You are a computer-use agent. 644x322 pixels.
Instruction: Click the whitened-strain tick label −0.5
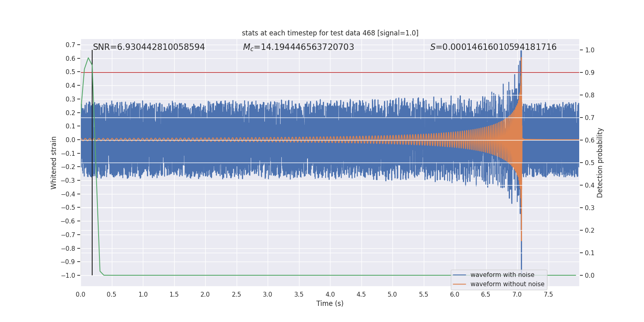(68, 208)
